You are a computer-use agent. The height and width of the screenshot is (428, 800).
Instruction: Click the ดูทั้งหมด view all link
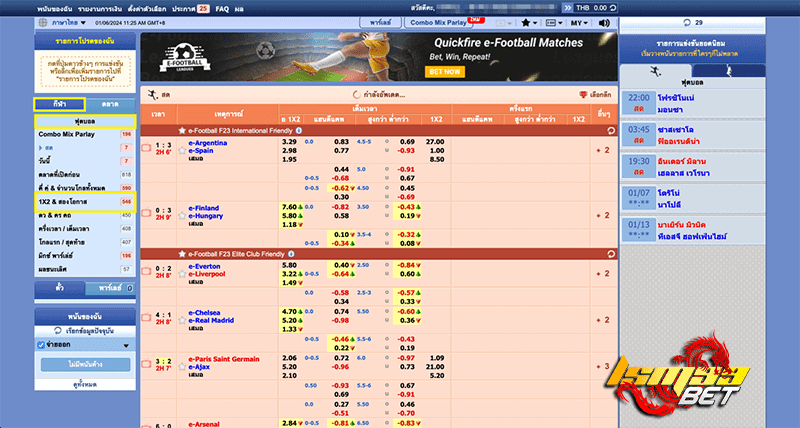[85, 385]
